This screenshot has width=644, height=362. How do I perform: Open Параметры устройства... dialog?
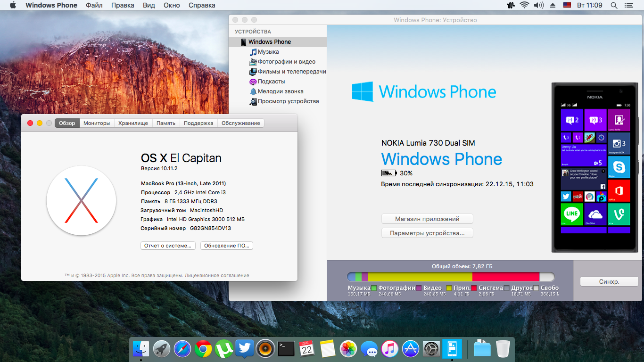[427, 233]
